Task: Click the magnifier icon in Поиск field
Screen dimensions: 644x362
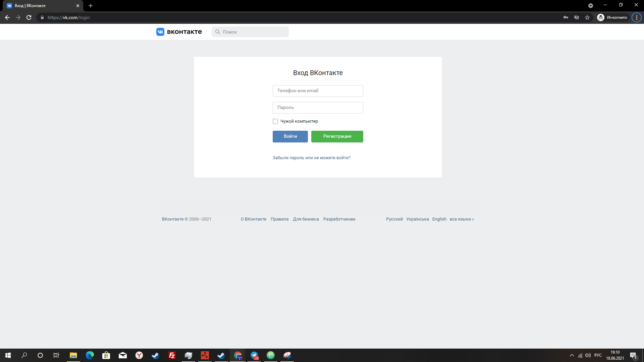Action: pos(218,32)
